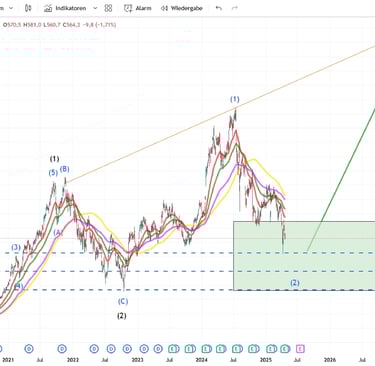Select the (B) wave label
The height and width of the screenshot is (366, 375).
tap(64, 169)
